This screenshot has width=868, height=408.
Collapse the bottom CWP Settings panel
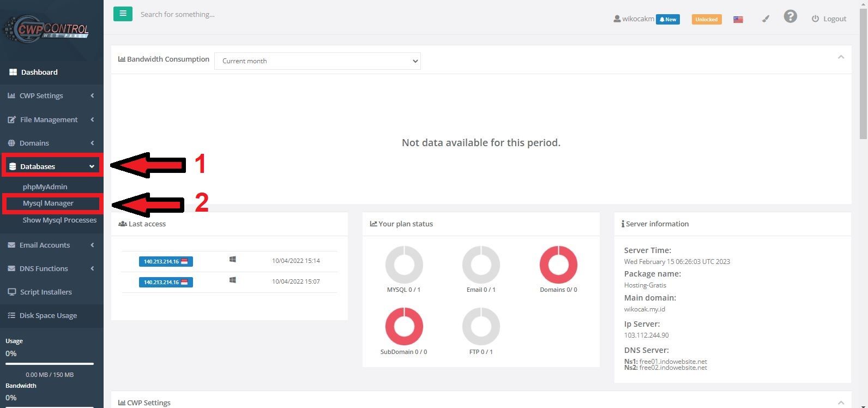(x=841, y=403)
